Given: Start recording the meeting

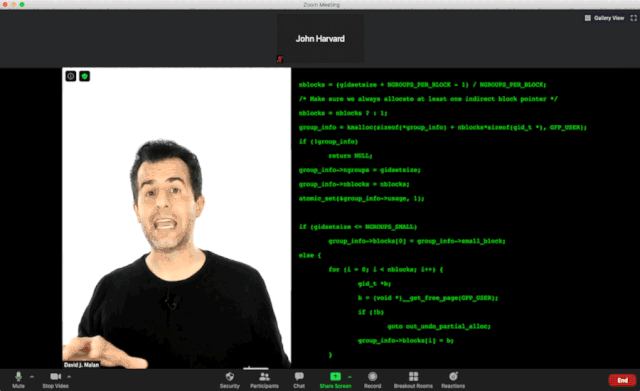Looking at the screenshot, I should [372, 380].
